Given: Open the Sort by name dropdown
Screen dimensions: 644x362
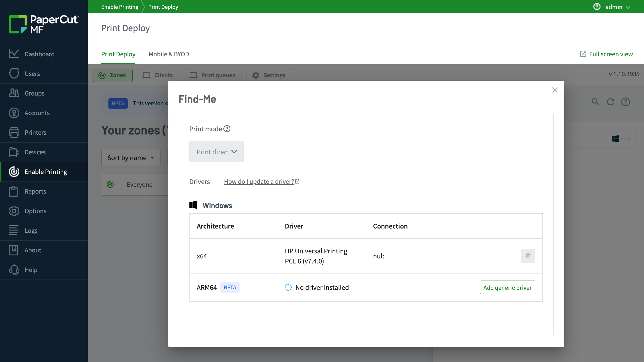Looking at the screenshot, I should (131, 158).
